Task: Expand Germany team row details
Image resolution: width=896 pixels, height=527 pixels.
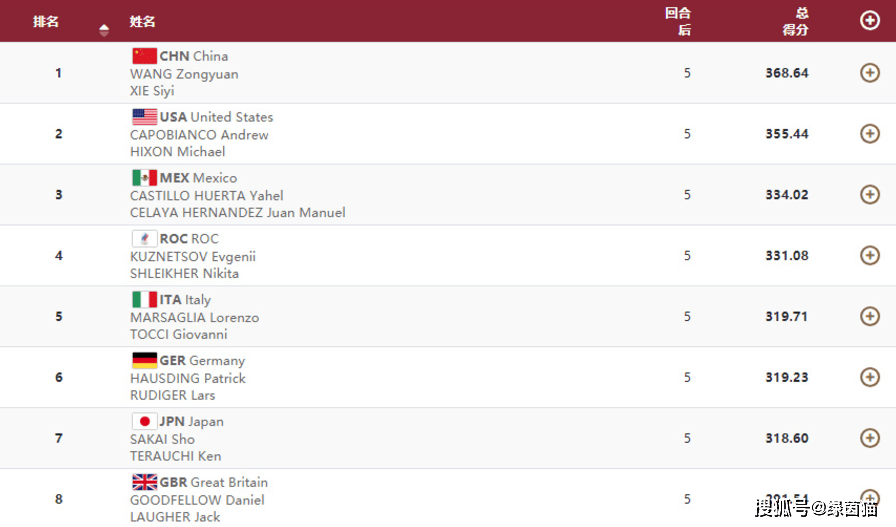Action: tap(869, 377)
